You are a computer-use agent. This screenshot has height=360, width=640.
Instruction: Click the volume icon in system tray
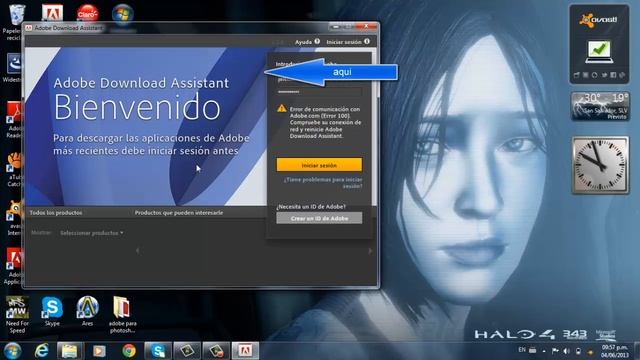(567, 351)
